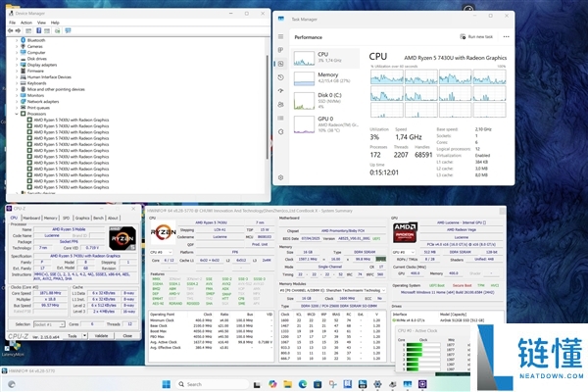Open Microsoft Edge from taskbar
The image size is (588, 392).
(x=303, y=384)
